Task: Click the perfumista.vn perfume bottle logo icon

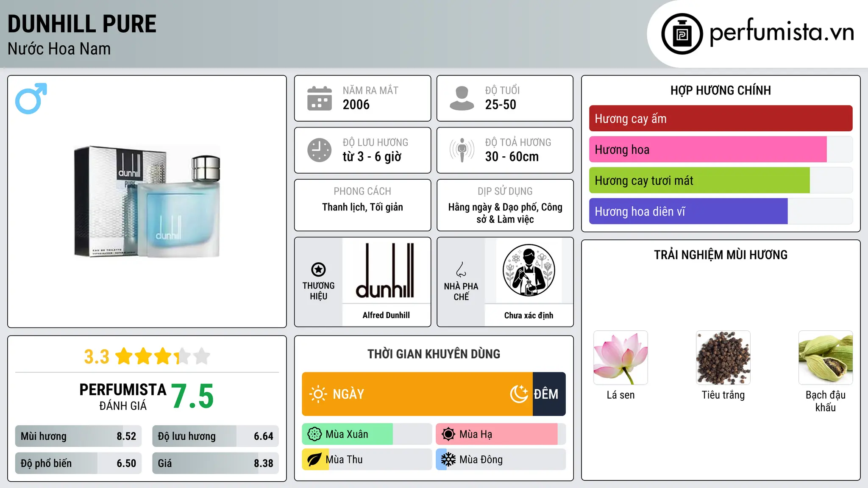Action: (682, 34)
